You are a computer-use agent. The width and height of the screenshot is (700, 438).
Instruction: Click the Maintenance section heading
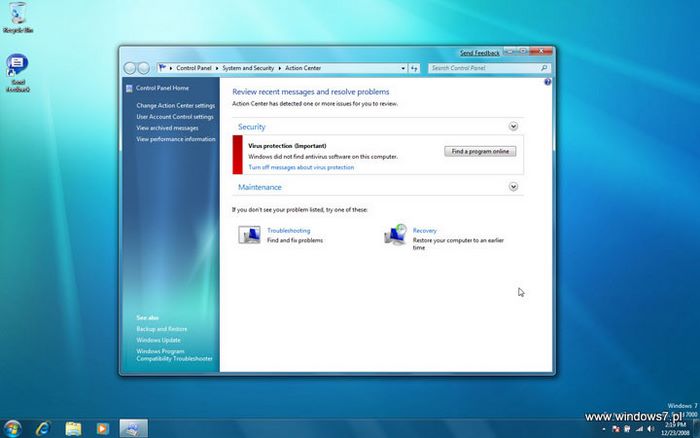[259, 187]
